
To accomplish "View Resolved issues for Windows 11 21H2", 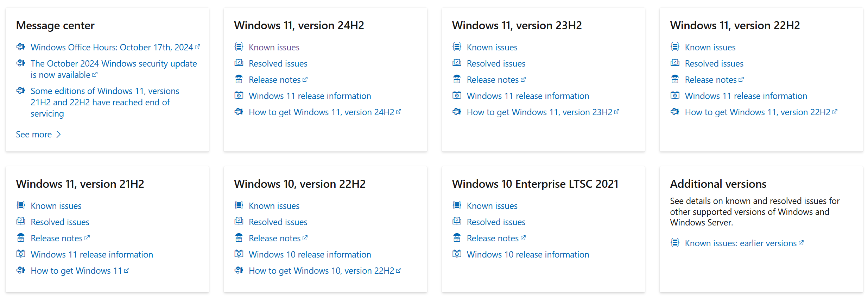I will (x=60, y=222).
